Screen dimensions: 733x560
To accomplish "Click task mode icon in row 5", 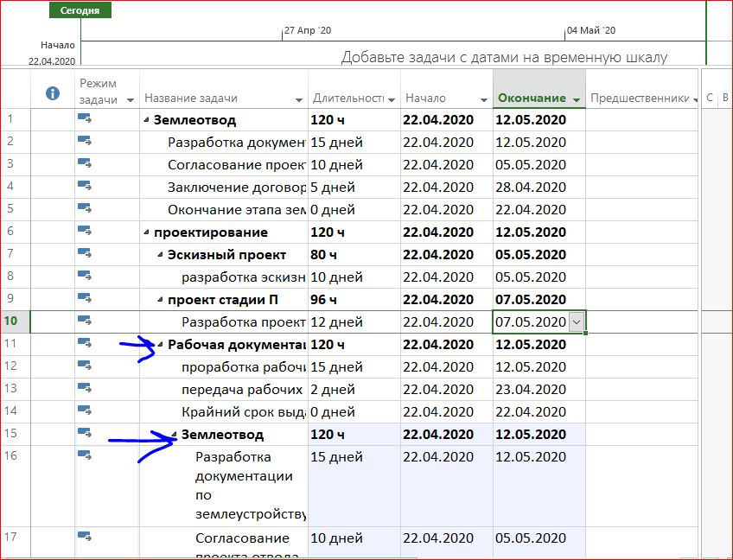I will click(x=85, y=209).
